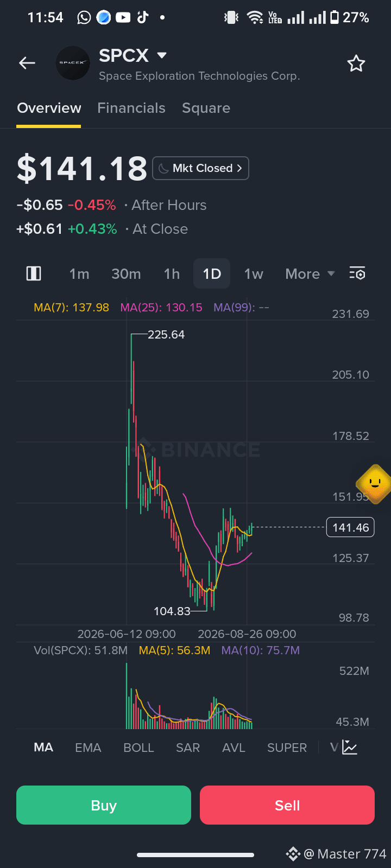The image size is (391, 868).
Task: Tap the Vol(SPCX): 51.8M label
Action: pyautogui.click(x=80, y=650)
